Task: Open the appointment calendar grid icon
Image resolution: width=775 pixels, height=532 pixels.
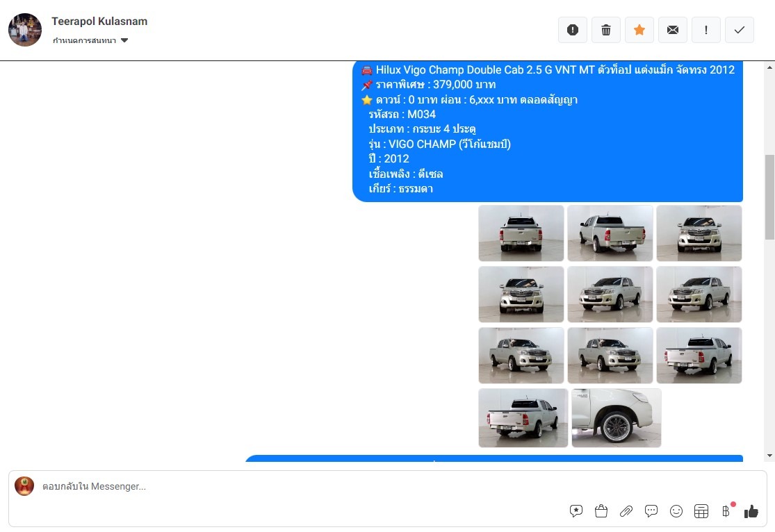Action: tap(701, 511)
